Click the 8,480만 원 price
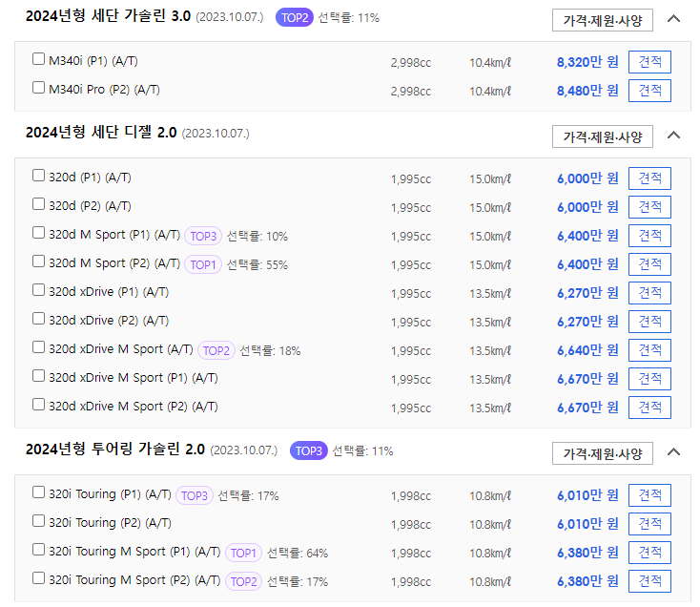 click(587, 91)
